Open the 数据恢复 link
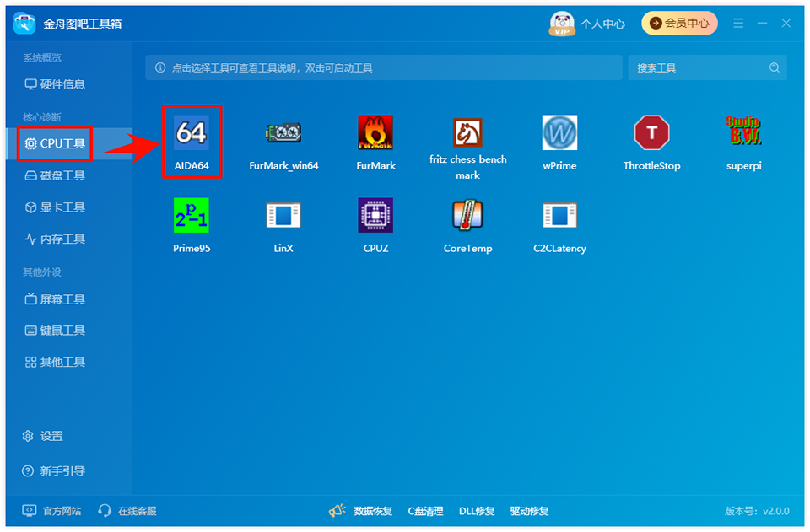810x532 pixels. pos(373,511)
